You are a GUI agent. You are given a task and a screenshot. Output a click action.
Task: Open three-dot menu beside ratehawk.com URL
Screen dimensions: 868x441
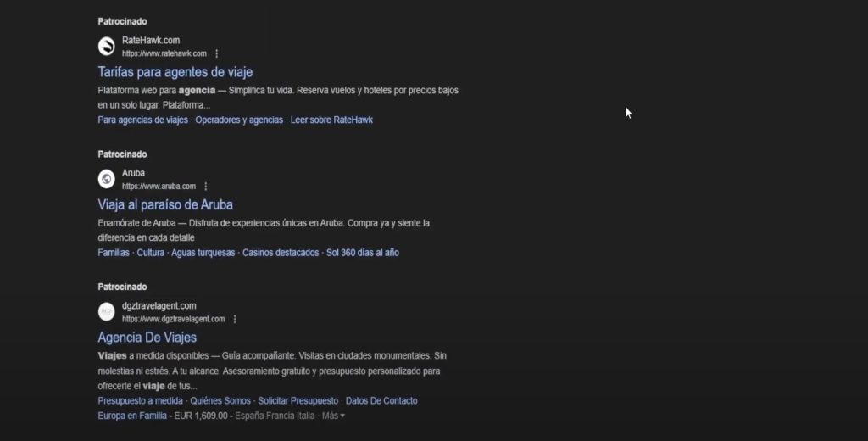[x=216, y=53]
